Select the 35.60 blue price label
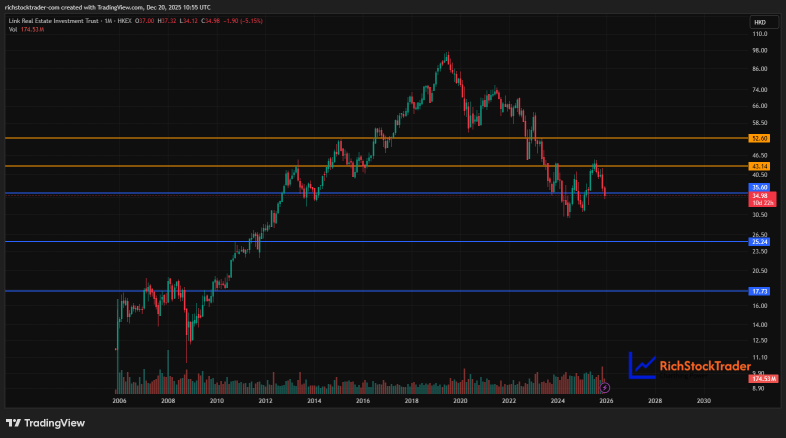Screen dimensions: 786x438 pyautogui.click(x=759, y=187)
